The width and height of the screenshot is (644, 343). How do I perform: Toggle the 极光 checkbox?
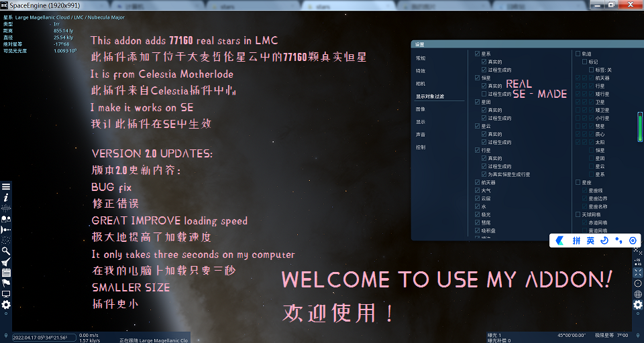click(x=477, y=214)
